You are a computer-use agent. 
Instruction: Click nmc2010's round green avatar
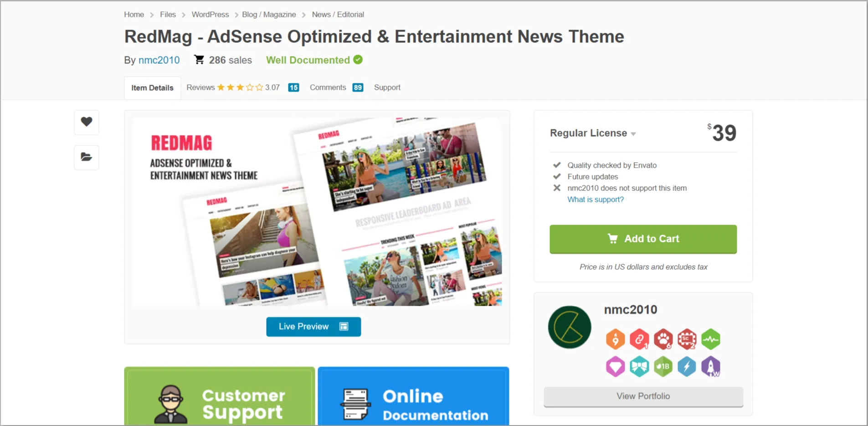tap(570, 327)
